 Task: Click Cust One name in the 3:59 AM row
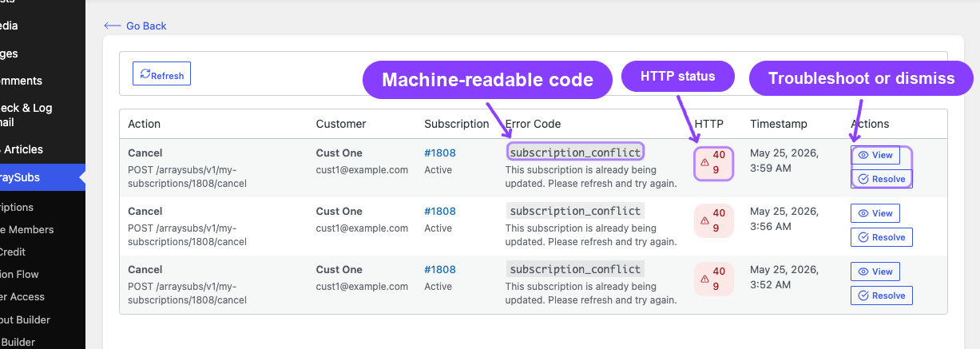[339, 153]
